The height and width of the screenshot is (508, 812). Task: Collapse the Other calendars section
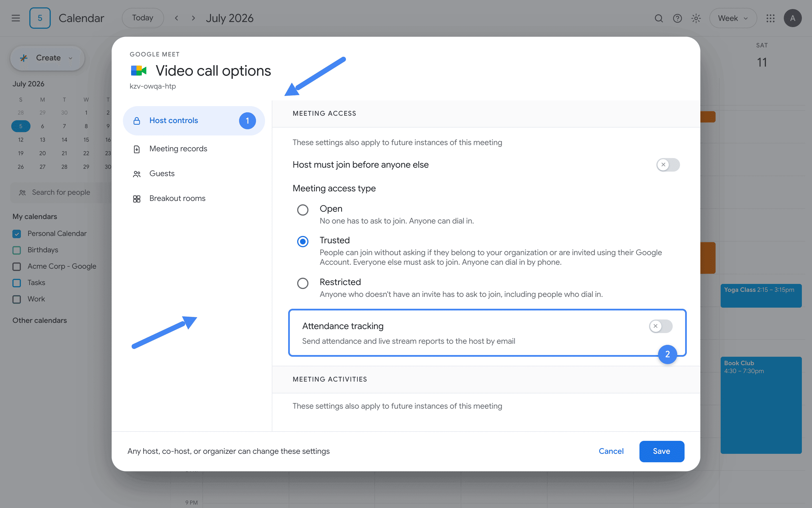39,320
